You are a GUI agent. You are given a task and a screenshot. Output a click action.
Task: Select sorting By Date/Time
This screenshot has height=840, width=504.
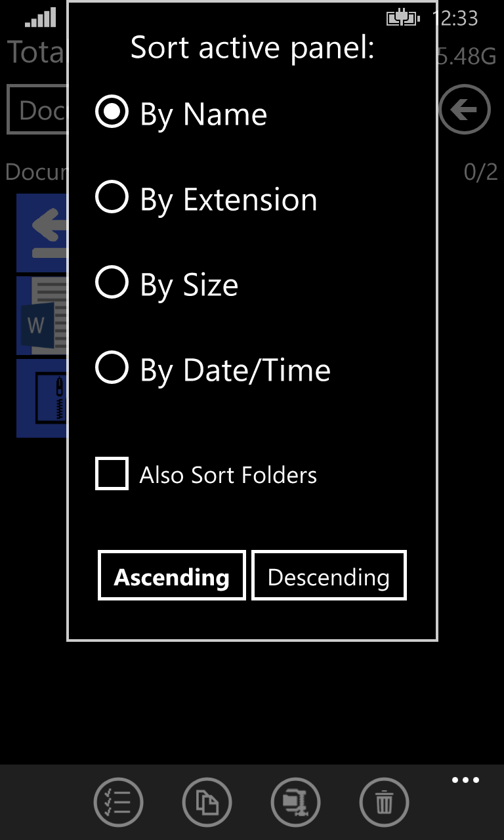pyautogui.click(x=112, y=368)
